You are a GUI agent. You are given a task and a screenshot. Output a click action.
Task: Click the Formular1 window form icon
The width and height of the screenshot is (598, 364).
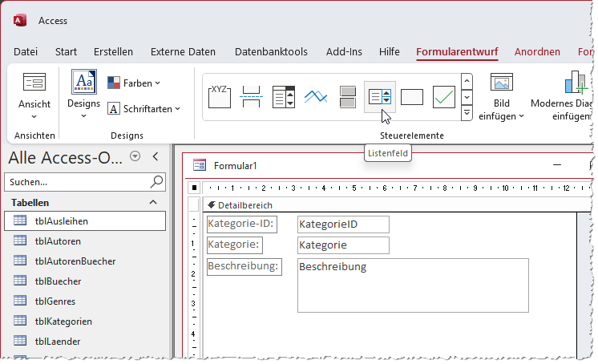[x=200, y=165]
